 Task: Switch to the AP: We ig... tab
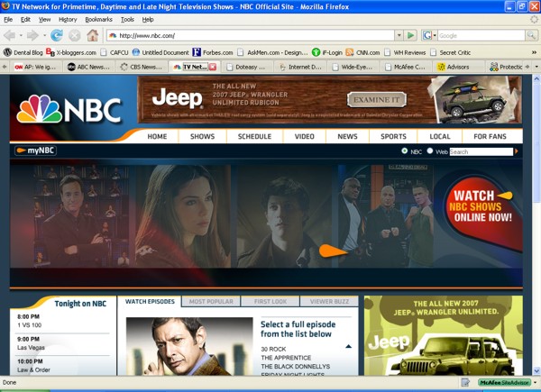click(35, 67)
